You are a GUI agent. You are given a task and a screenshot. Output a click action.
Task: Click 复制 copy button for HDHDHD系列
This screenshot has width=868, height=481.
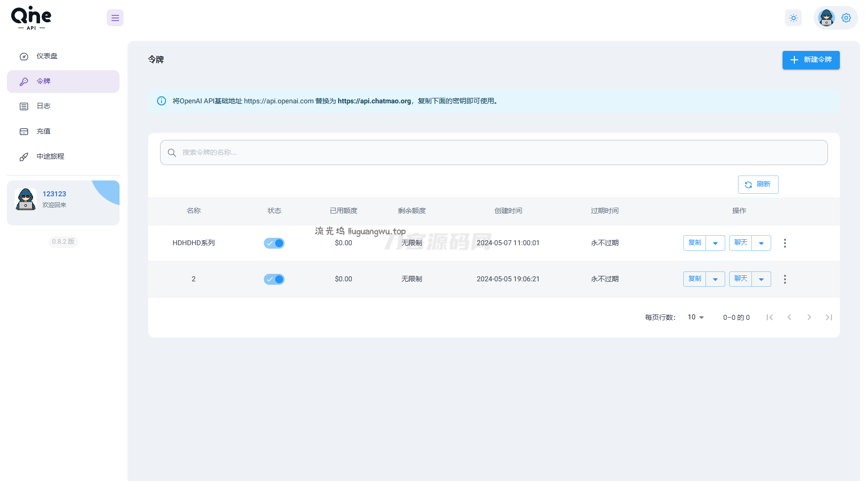[x=695, y=243]
